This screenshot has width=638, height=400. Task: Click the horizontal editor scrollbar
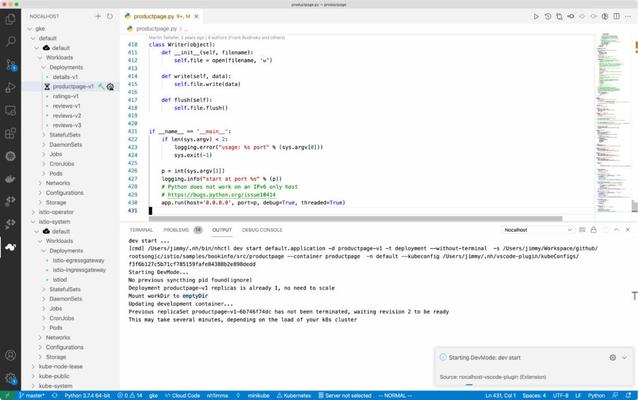(355, 219)
